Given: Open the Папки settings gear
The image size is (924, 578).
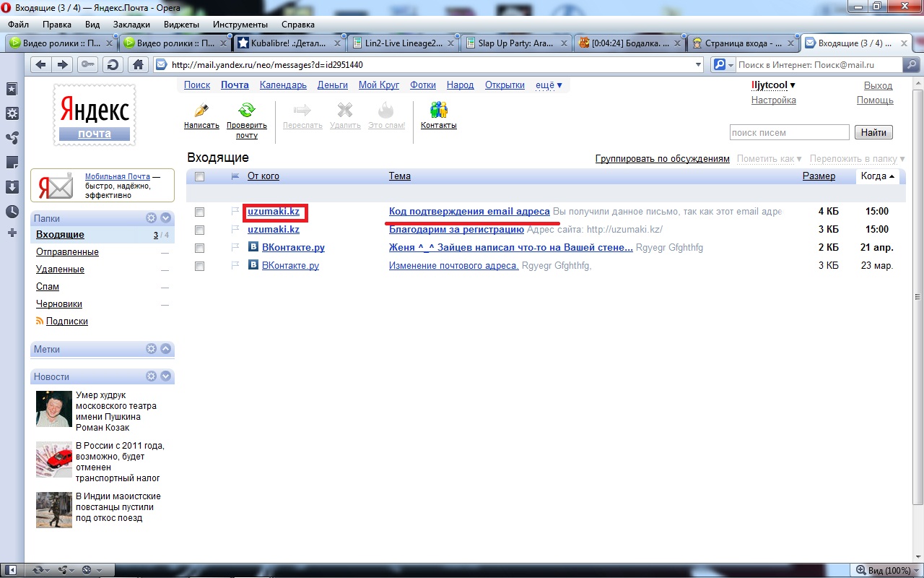Looking at the screenshot, I should click(x=152, y=218).
